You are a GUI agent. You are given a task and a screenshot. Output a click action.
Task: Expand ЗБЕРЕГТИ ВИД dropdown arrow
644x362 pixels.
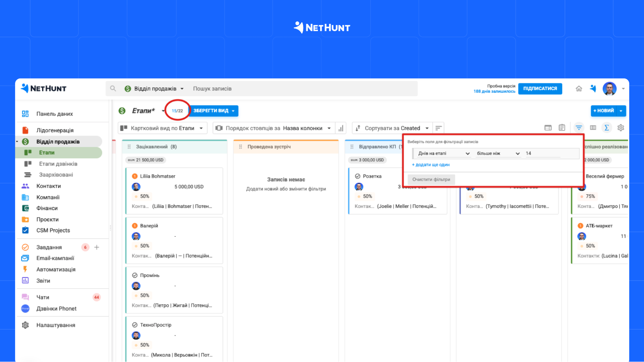(x=233, y=111)
